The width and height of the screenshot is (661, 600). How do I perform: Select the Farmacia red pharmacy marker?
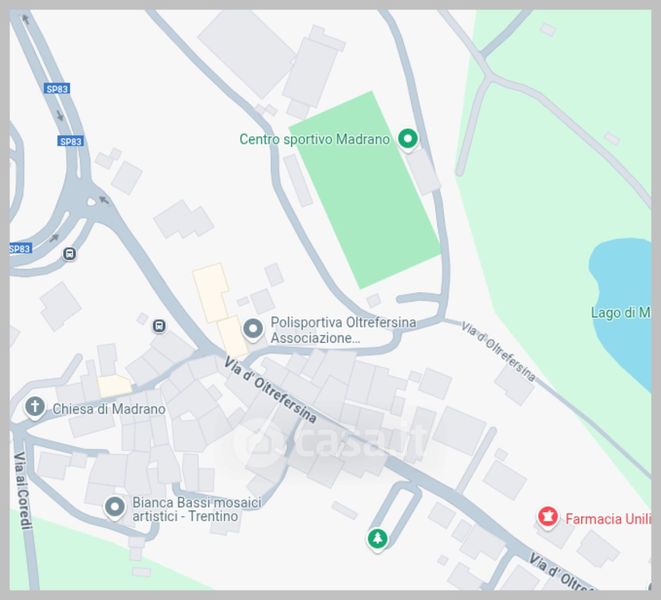click(547, 517)
